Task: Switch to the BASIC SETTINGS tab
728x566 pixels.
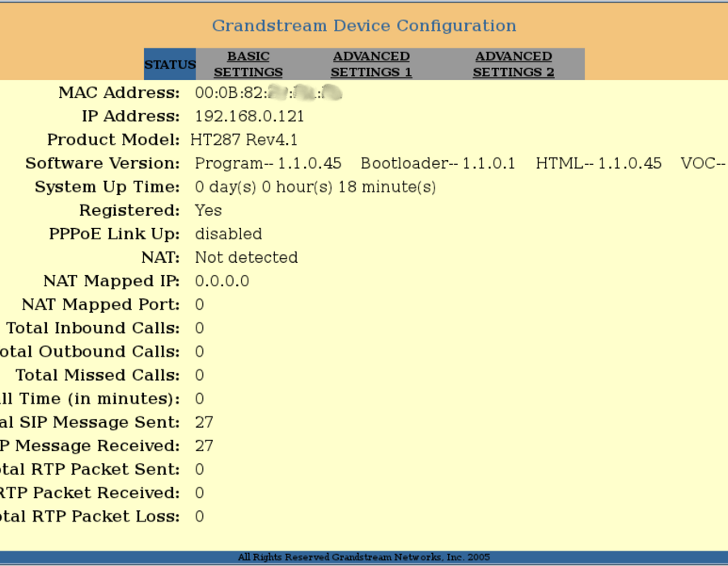Action: [x=248, y=64]
